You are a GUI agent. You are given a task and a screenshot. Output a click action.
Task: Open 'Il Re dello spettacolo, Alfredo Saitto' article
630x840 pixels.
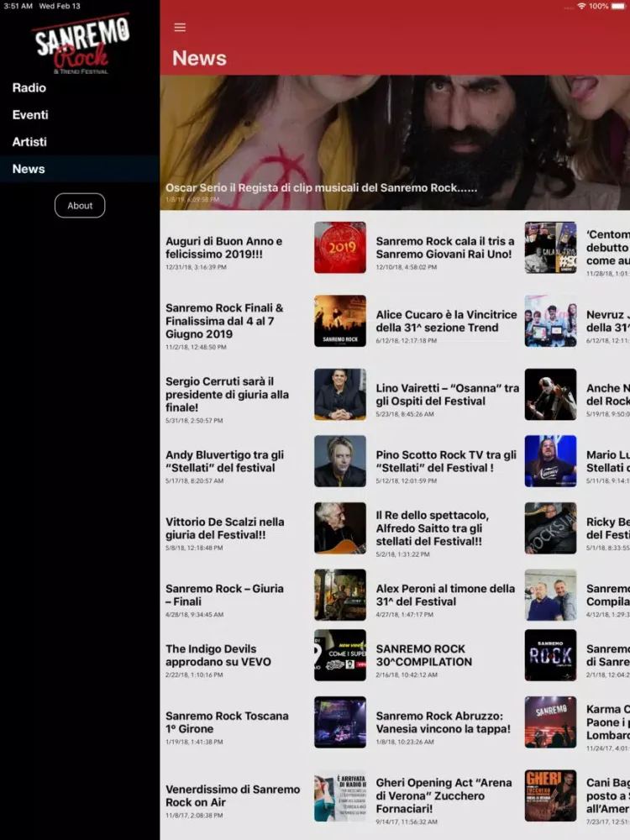(x=433, y=528)
